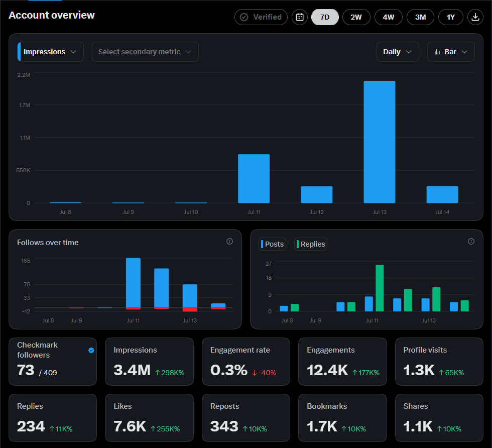Click the Follows over time title
The image size is (492, 448).
[x=48, y=243]
